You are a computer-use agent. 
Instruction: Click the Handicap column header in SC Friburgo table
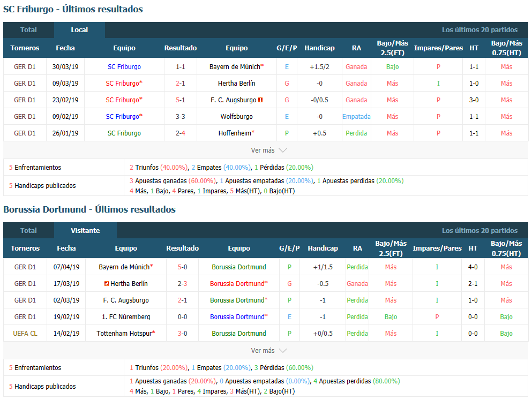320,48
